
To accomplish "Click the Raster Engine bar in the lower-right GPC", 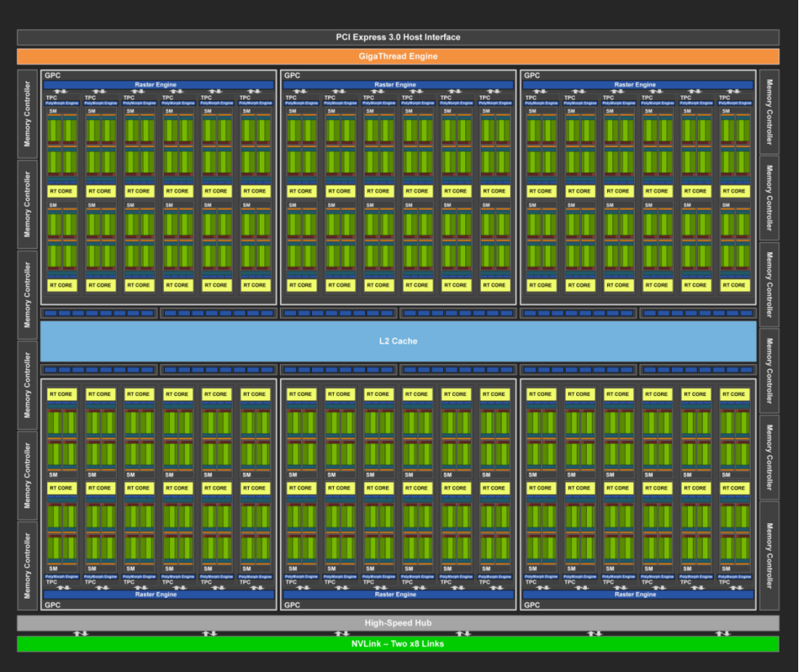I will [x=638, y=594].
